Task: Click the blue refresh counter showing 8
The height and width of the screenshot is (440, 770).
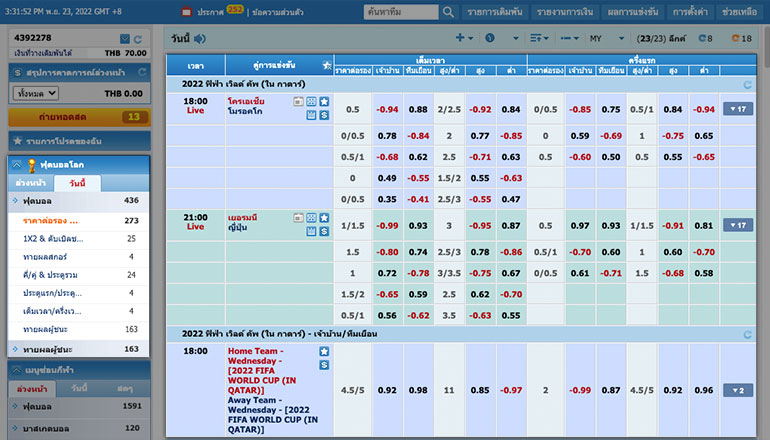Action: coord(706,38)
